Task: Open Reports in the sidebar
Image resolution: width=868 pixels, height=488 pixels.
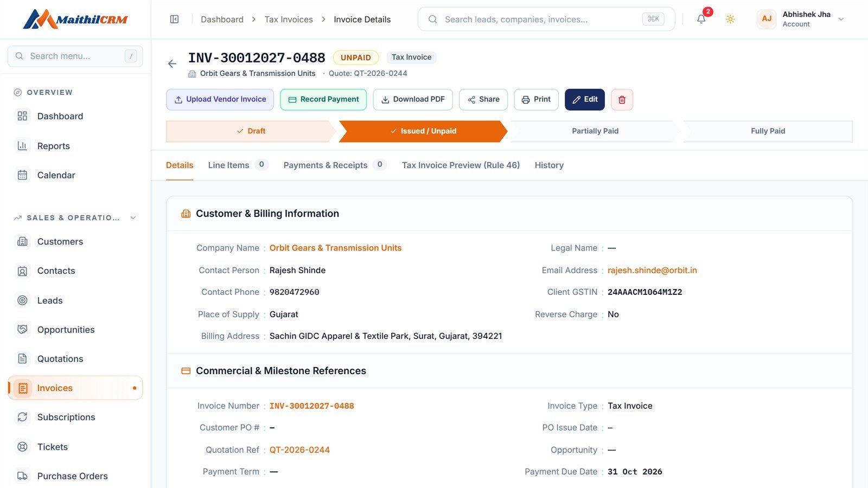Action: pyautogui.click(x=75, y=146)
